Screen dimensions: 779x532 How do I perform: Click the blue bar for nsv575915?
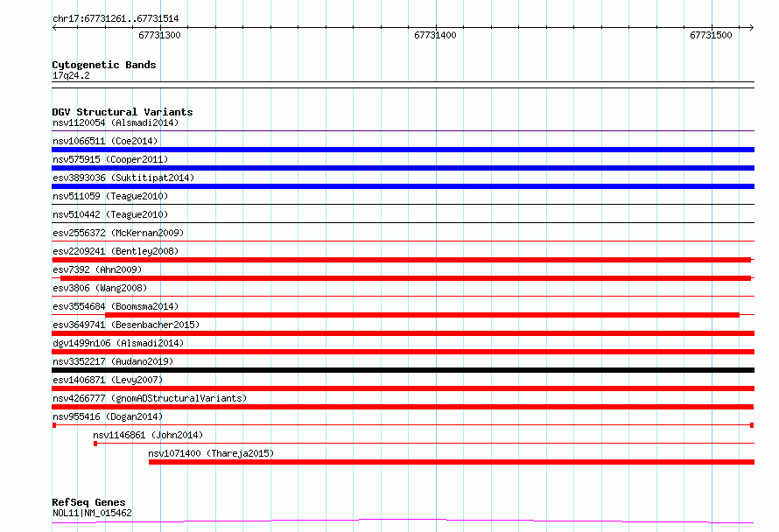pos(403,168)
